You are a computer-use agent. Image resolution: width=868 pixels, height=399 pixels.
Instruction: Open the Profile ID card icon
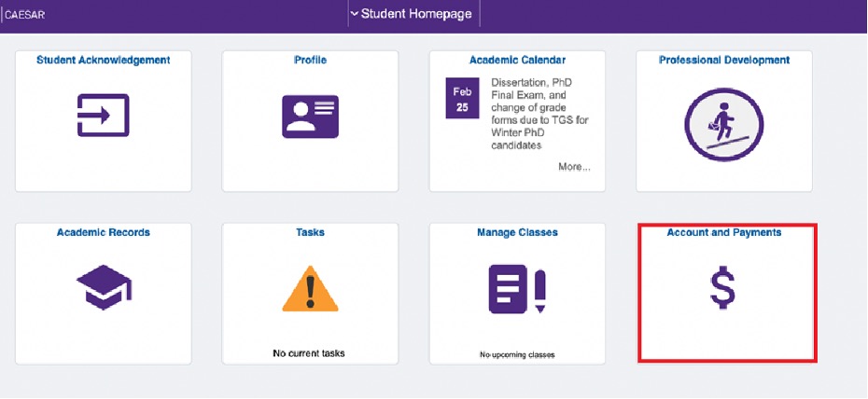pos(310,116)
